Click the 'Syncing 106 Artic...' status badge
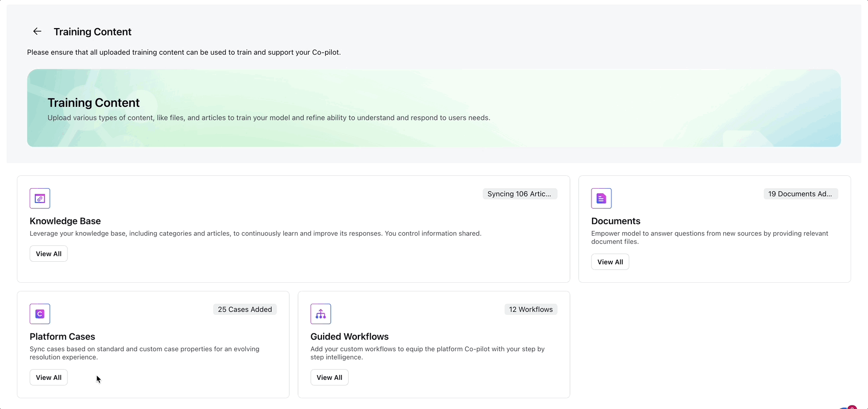 point(519,194)
